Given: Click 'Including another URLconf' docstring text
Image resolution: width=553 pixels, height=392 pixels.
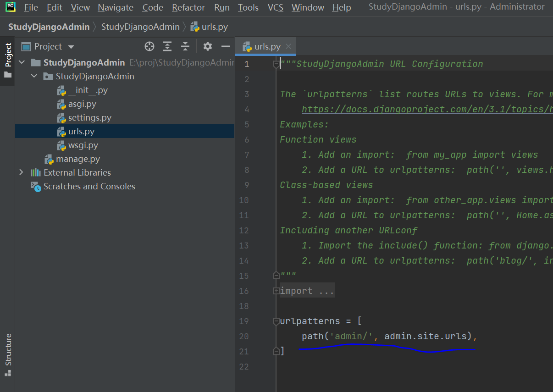Looking at the screenshot, I should click(348, 230).
